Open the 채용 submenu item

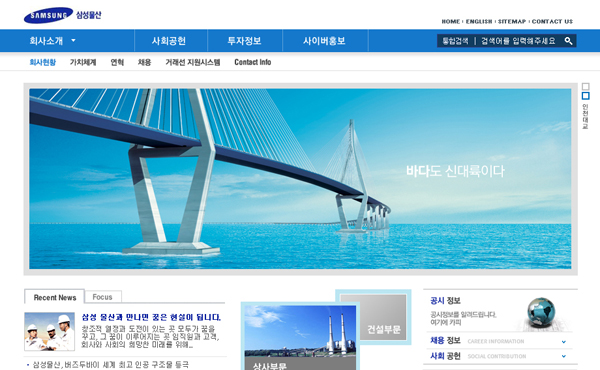click(145, 62)
